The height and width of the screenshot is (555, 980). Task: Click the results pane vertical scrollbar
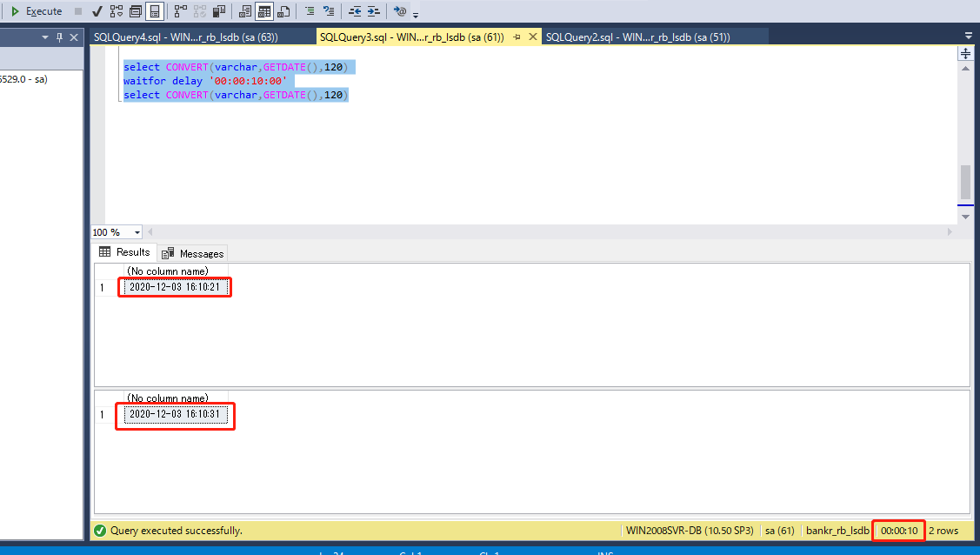pos(965,183)
